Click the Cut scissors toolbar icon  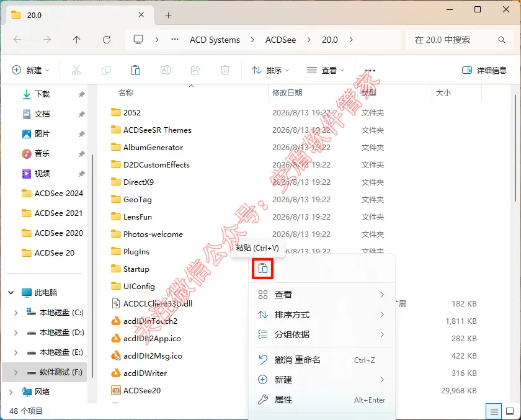[76, 70]
